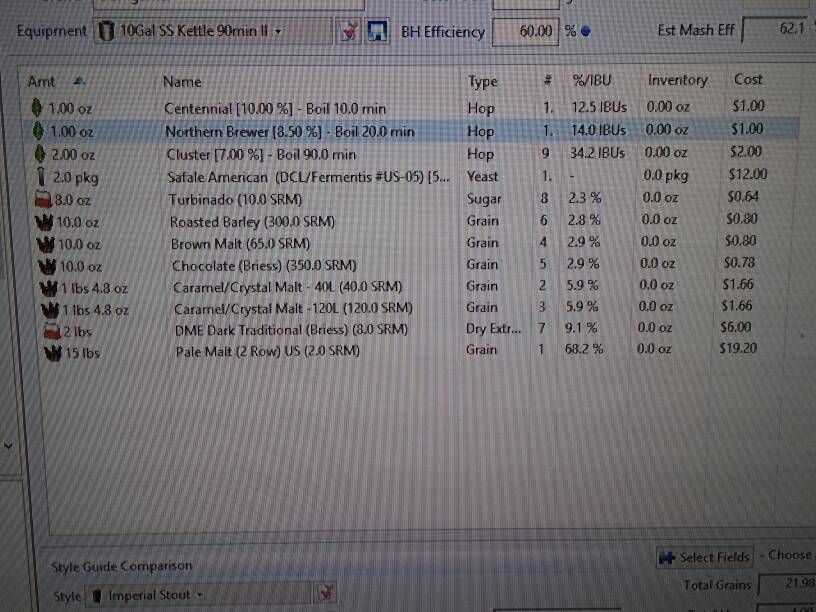Screen dimensions: 816x612
Task: Select Caramel/Crystal Malt - 40L entry
Action: [288, 287]
